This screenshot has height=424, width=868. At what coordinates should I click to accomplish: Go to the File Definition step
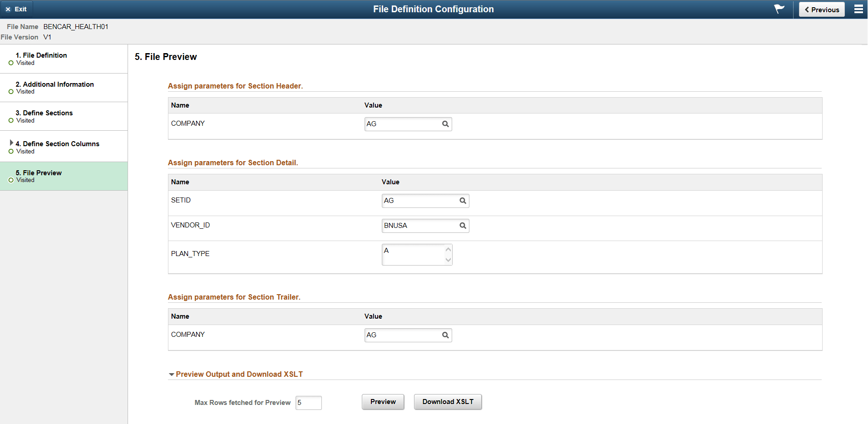41,55
